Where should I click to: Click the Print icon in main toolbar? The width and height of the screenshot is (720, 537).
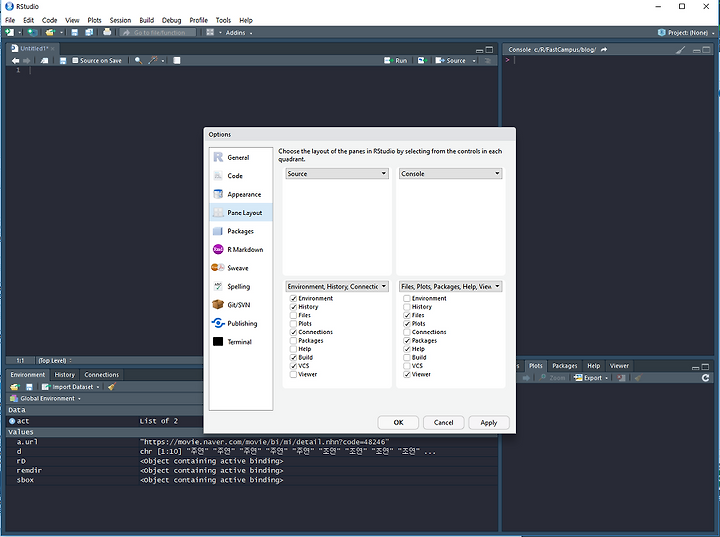click(x=107, y=32)
